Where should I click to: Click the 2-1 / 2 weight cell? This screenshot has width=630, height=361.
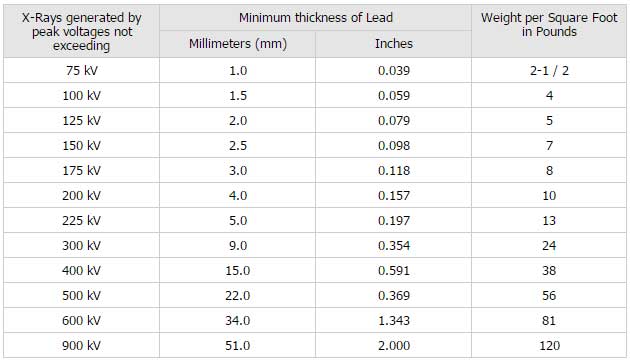click(x=549, y=70)
